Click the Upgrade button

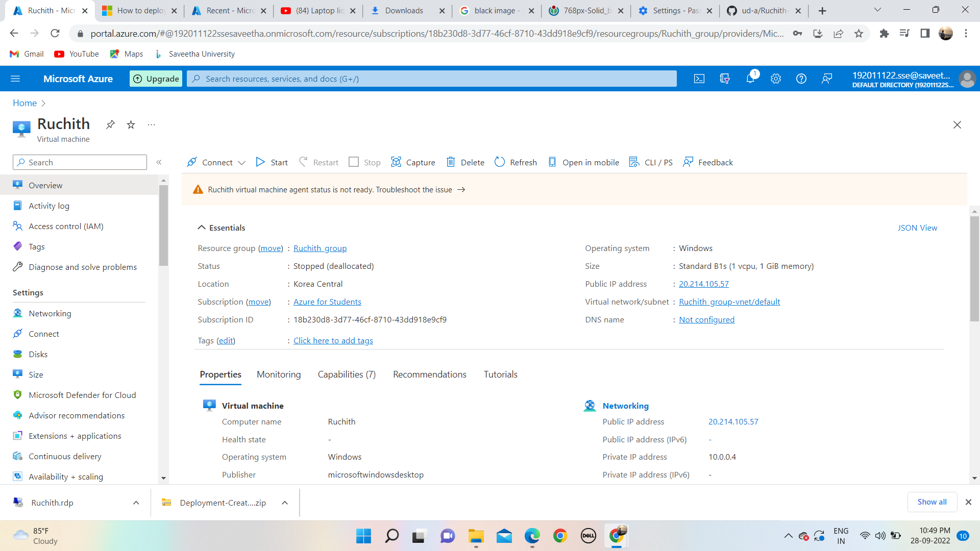156,79
